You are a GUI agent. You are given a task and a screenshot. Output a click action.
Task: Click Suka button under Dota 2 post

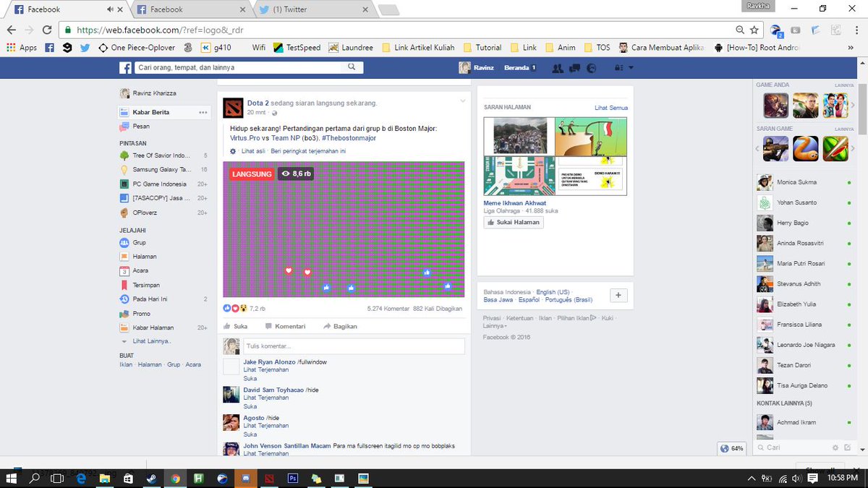pos(235,326)
